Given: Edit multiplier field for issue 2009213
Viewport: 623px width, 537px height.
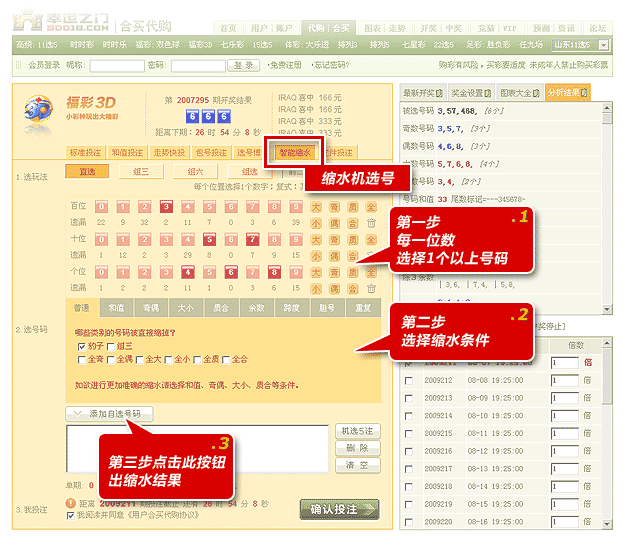Looking at the screenshot, I should pos(565,398).
